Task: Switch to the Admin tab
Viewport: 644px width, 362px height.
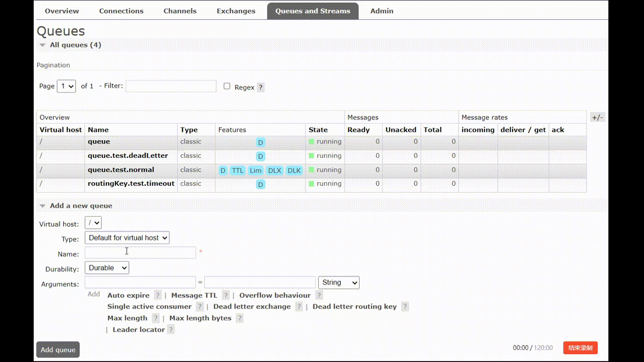Action: pyautogui.click(x=382, y=11)
